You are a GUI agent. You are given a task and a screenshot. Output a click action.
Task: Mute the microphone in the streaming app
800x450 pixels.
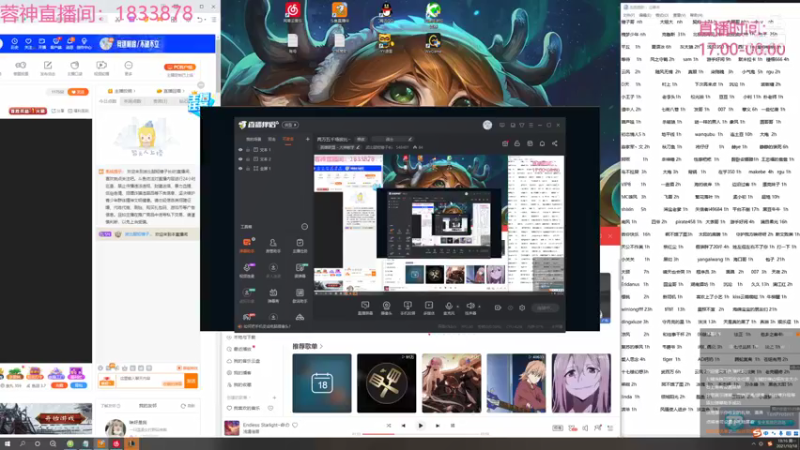[448, 307]
